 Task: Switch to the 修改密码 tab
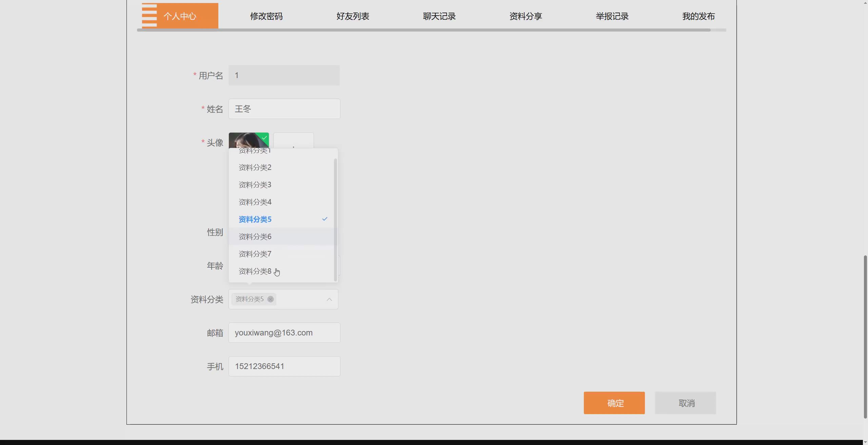266,16
